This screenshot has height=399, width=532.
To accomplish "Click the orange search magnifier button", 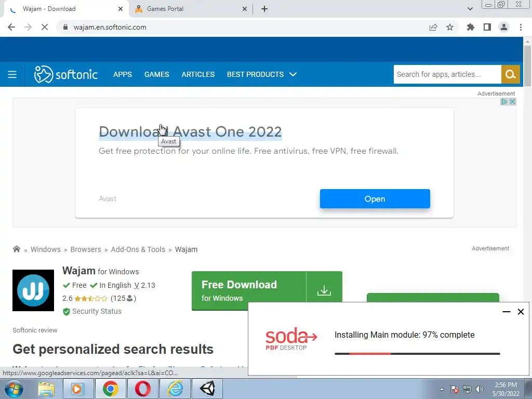I will pos(510,74).
